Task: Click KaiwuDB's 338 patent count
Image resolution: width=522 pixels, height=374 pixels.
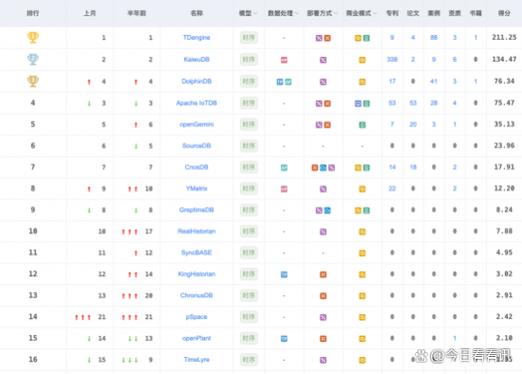Action: click(392, 59)
